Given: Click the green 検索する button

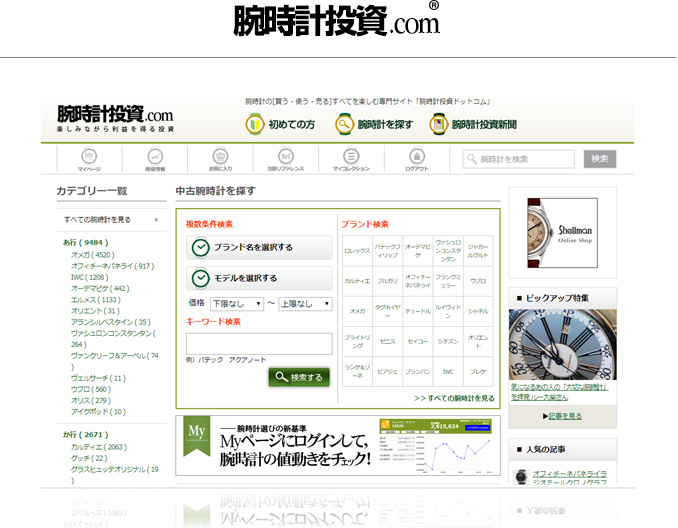Looking at the screenshot, I should click(x=299, y=377).
